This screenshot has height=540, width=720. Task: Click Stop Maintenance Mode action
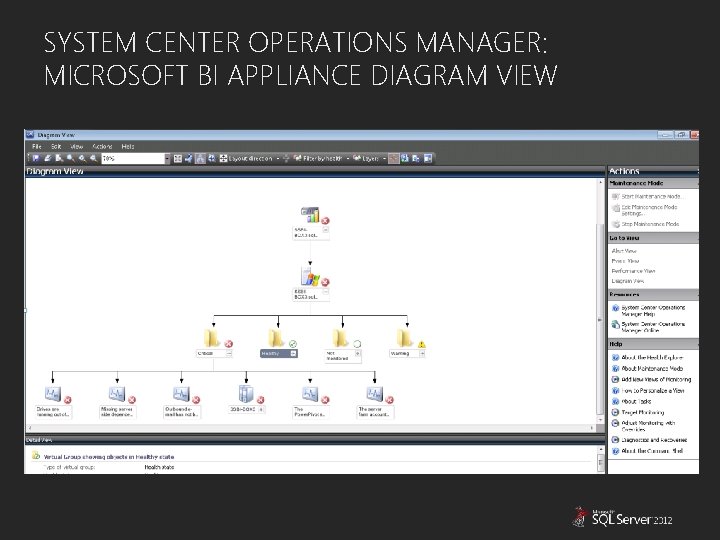click(645, 224)
